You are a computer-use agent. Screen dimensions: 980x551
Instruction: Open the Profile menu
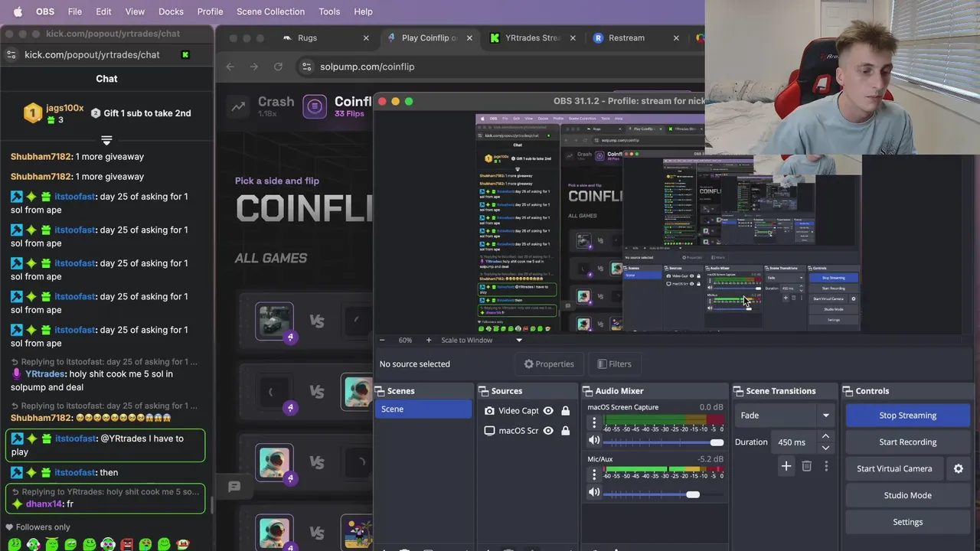coord(210,11)
